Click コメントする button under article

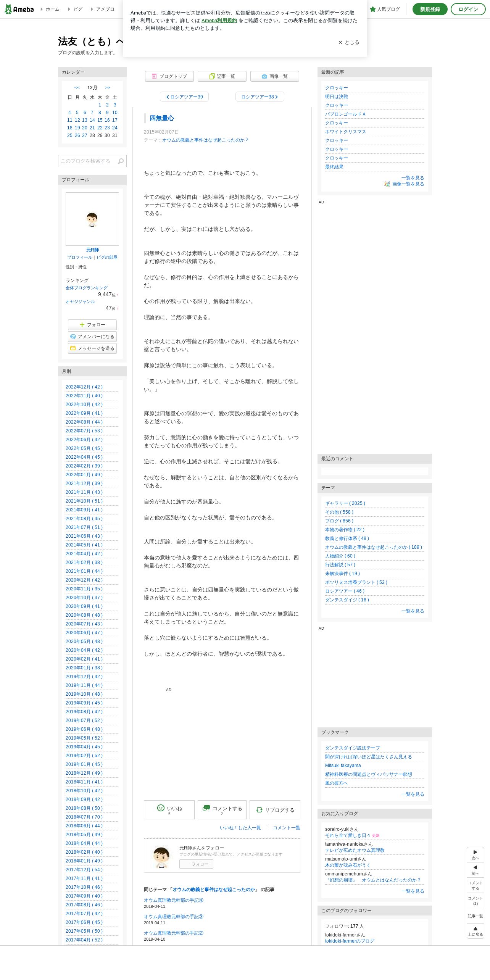pos(222,810)
